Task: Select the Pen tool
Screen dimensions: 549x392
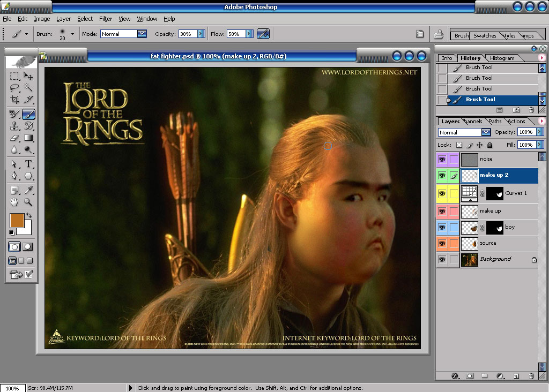Action: coord(14,176)
